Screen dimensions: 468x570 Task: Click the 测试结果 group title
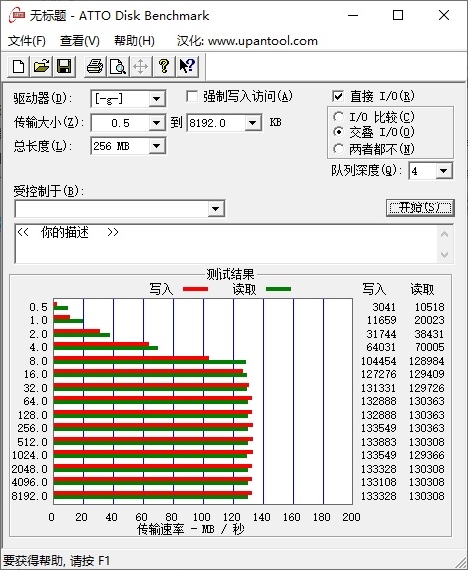click(x=230, y=274)
